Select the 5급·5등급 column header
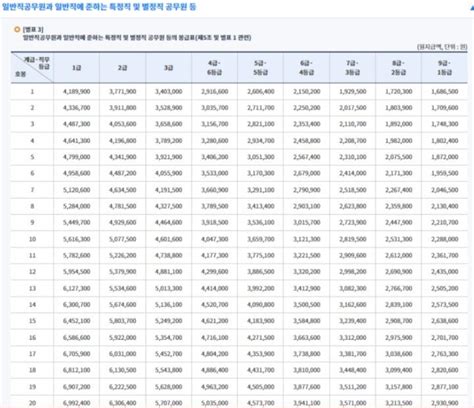 (x=260, y=68)
